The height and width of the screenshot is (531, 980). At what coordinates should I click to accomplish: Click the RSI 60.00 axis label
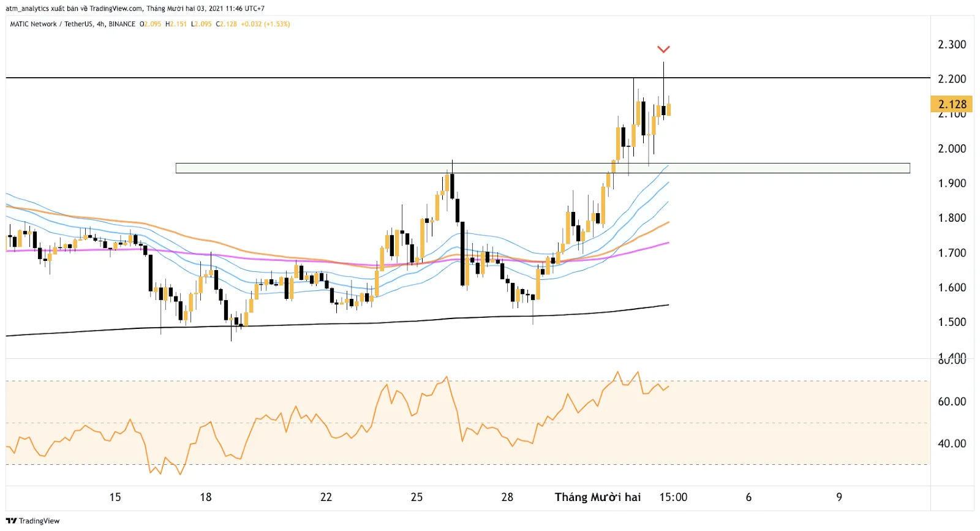(952, 402)
